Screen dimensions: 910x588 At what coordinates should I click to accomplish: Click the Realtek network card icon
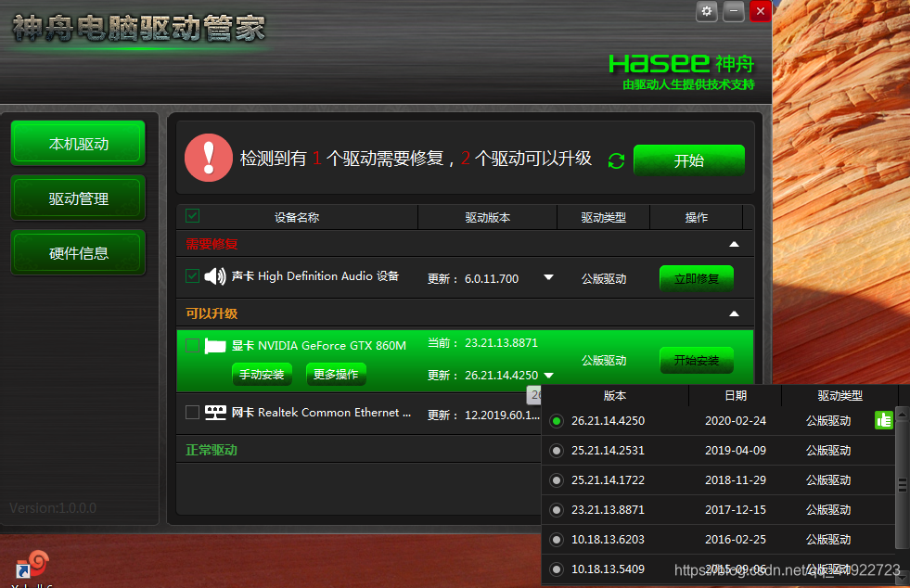(x=215, y=413)
